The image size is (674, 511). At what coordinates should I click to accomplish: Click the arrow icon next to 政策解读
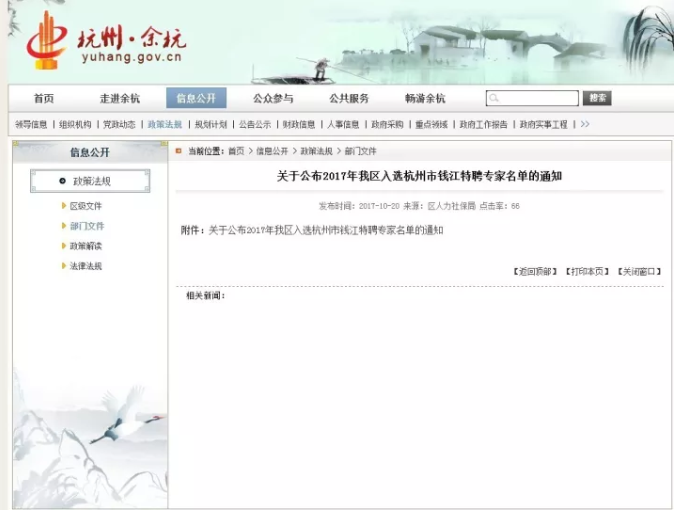click(64, 246)
